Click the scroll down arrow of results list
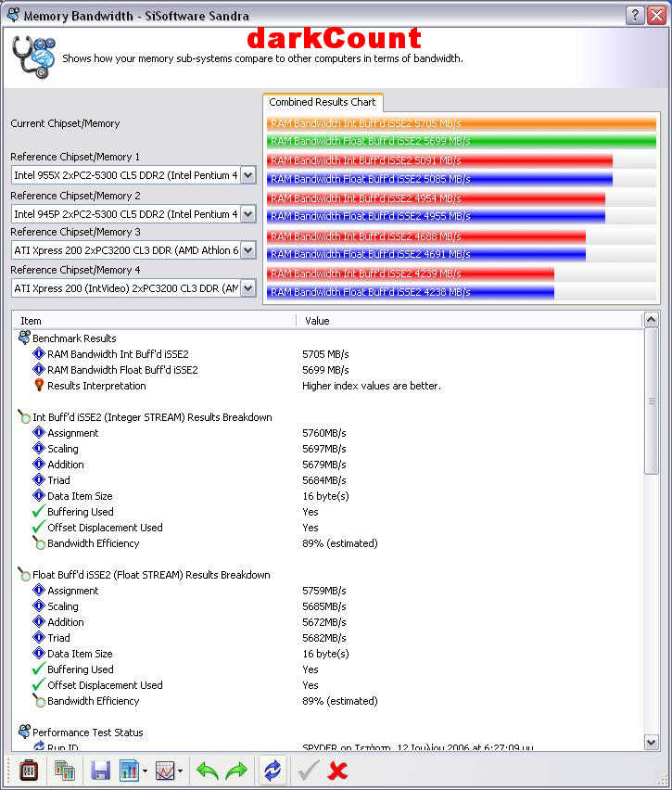The width and height of the screenshot is (672, 790). (x=652, y=742)
